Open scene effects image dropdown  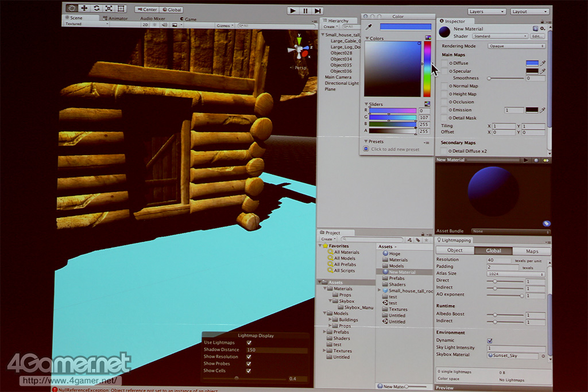[x=176, y=25]
